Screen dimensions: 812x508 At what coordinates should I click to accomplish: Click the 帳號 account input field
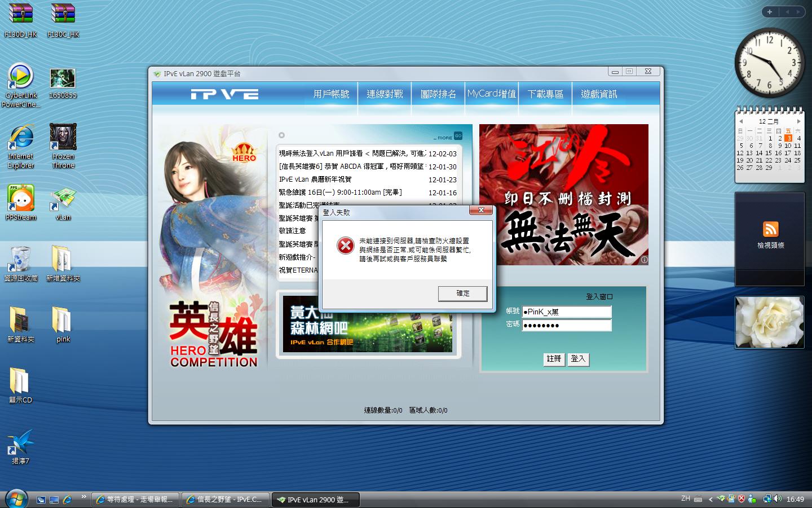click(x=567, y=312)
